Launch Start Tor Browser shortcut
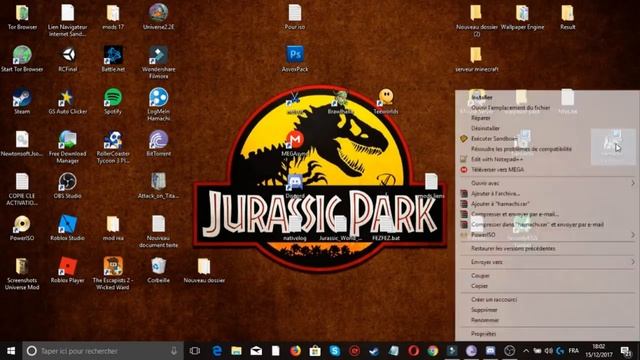 22,59
